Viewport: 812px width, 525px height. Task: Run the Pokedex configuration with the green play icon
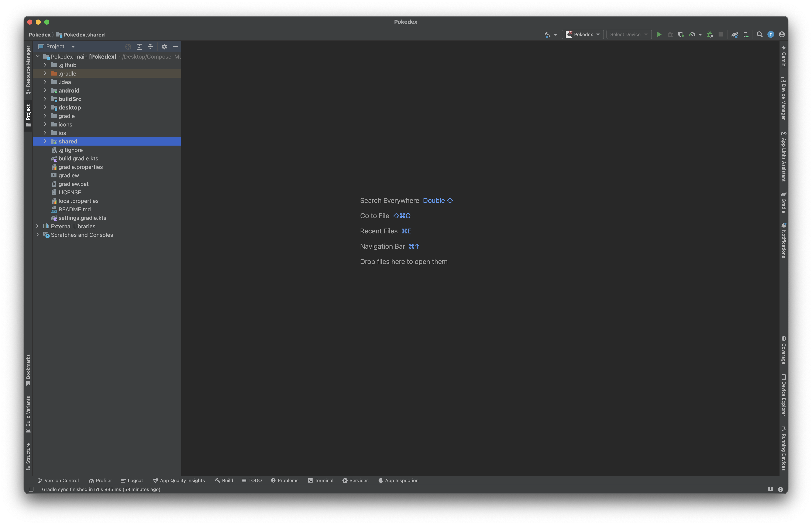[659, 34]
